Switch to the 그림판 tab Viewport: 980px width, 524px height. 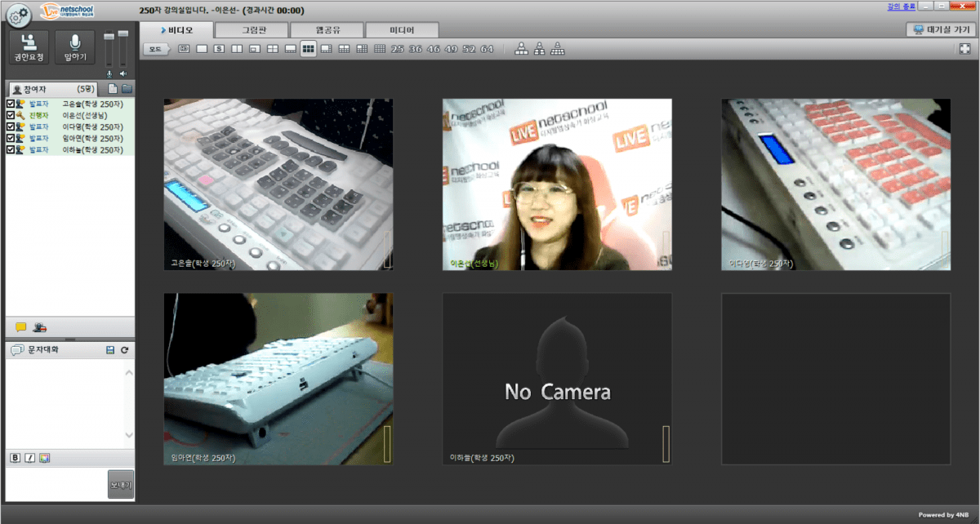pos(252,30)
